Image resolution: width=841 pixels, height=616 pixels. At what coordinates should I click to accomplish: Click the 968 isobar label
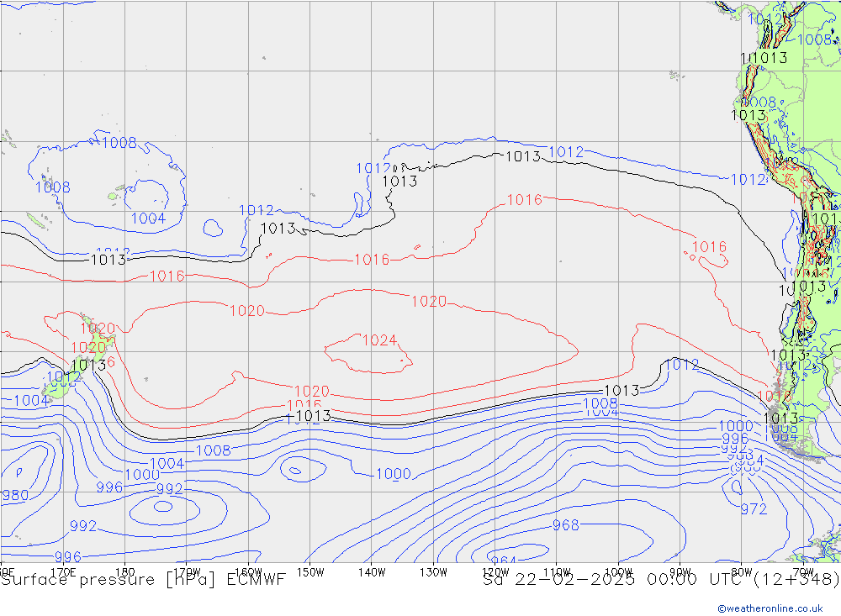[566, 525]
